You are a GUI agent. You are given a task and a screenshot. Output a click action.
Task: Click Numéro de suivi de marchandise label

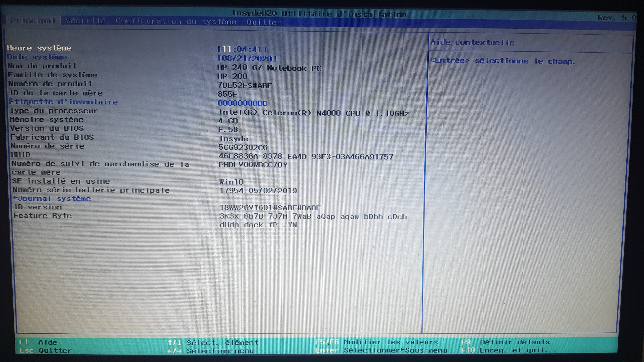[100, 168]
